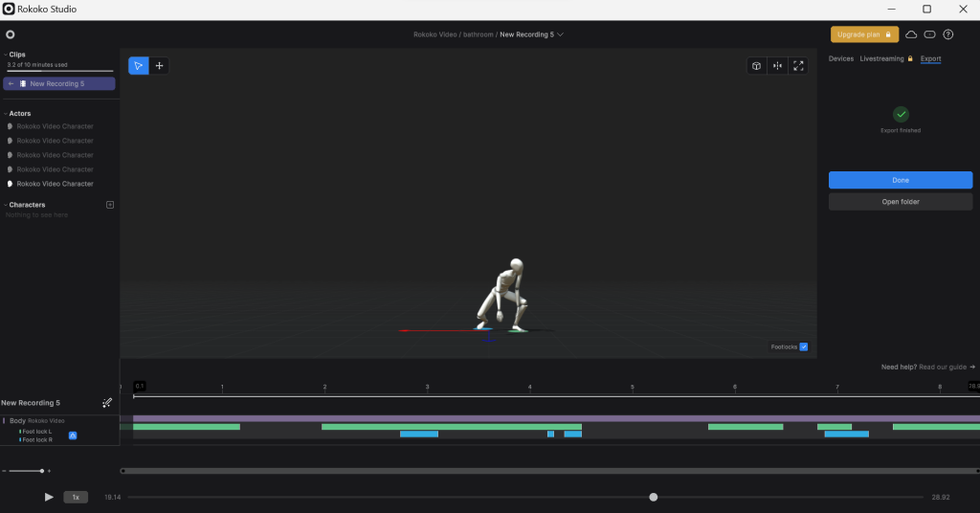The width and height of the screenshot is (980, 513).
Task: Click the 'Nothing to see here' text
Action: [37, 215]
